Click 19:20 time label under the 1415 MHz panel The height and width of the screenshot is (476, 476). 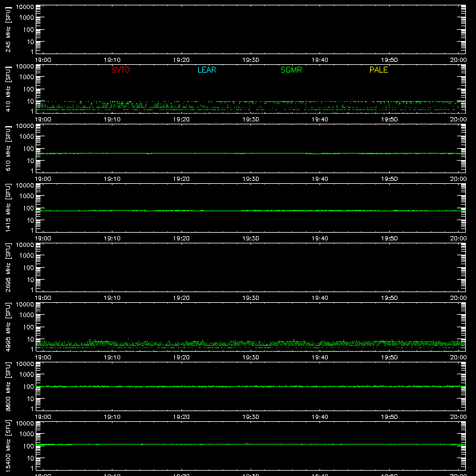(181, 239)
